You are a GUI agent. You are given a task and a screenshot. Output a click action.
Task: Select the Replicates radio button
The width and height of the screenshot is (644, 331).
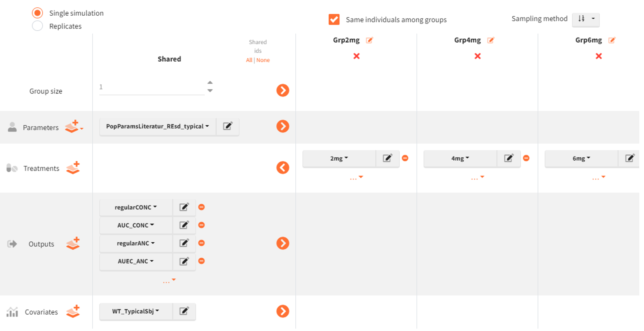pyautogui.click(x=37, y=26)
